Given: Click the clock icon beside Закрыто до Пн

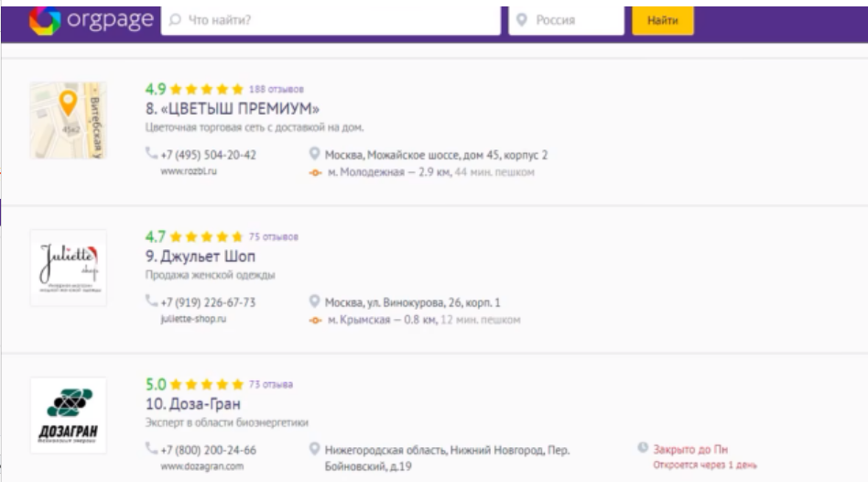Looking at the screenshot, I should coord(643,448).
